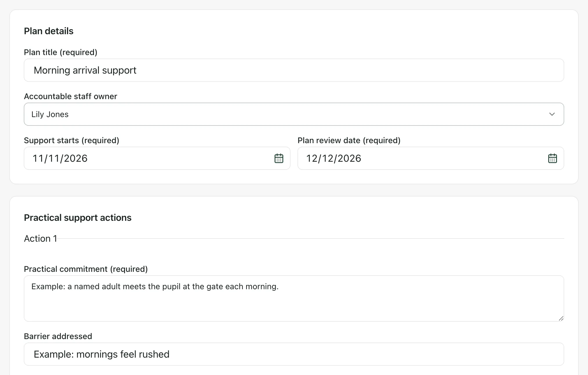Click the 'Action 1' group label
This screenshot has width=588, height=375.
click(x=41, y=239)
